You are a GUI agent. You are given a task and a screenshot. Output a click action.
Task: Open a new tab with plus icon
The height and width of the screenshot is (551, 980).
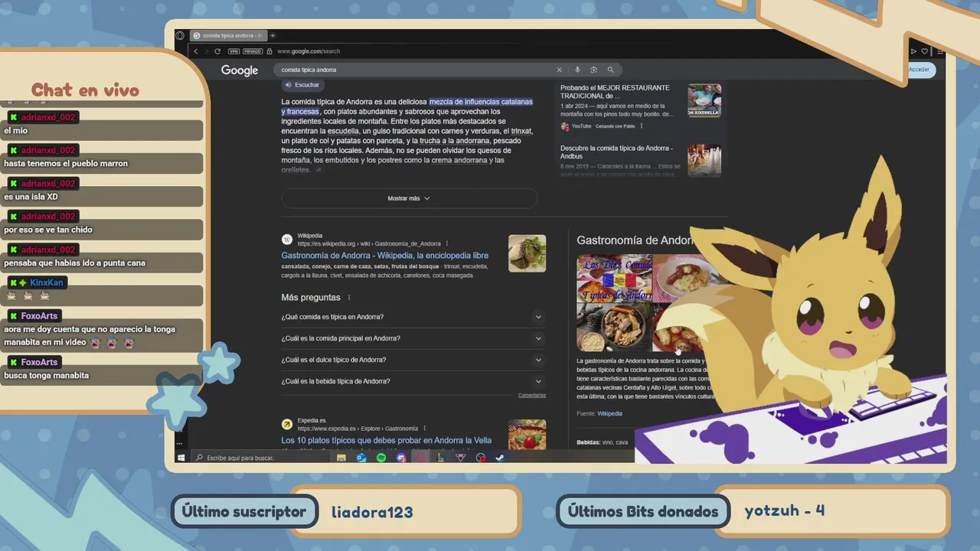point(273,35)
